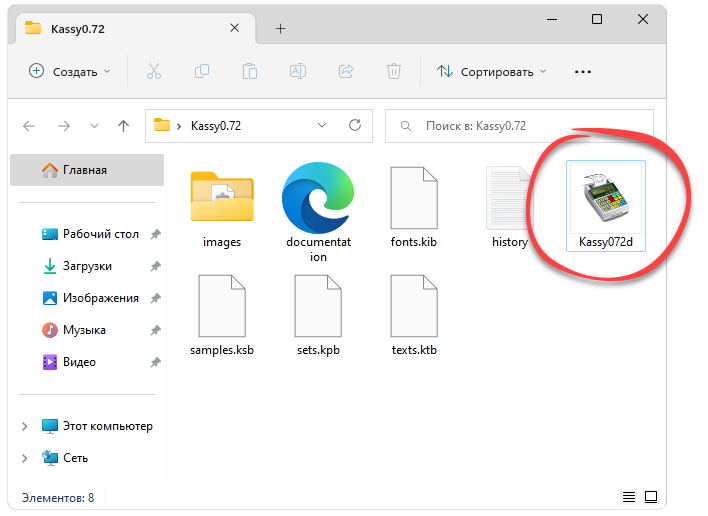Click the Share toolbar icon

(x=346, y=71)
